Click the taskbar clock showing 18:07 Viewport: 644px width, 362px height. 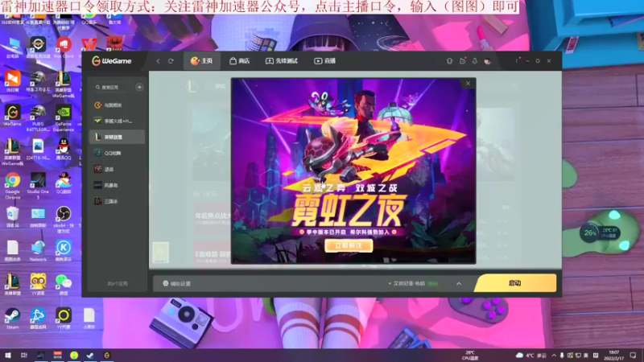click(x=614, y=356)
